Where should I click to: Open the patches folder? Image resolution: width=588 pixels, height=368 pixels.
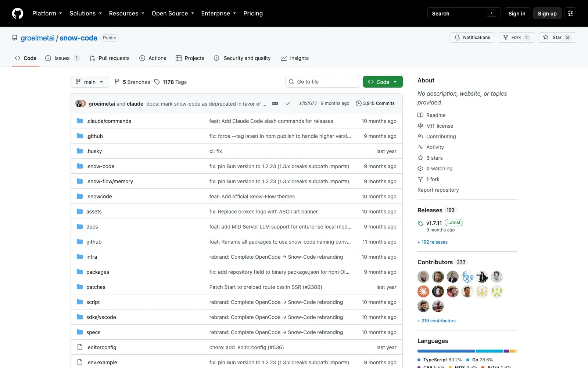point(96,287)
